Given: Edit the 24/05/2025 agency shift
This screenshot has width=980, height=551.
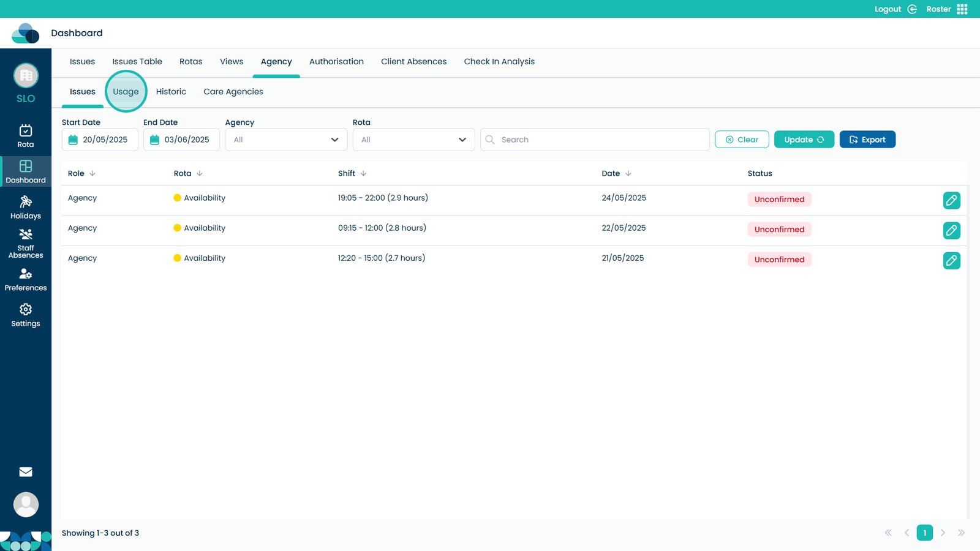Looking at the screenshot, I should coord(951,200).
